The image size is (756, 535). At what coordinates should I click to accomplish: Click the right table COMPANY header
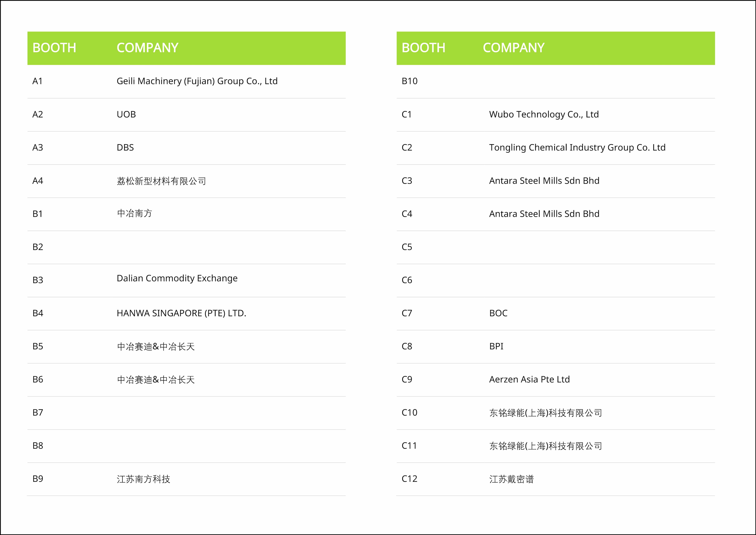point(514,48)
